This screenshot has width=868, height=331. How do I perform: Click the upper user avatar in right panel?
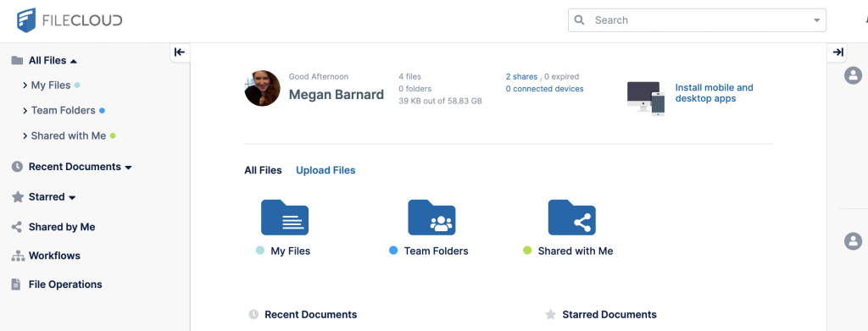853,75
